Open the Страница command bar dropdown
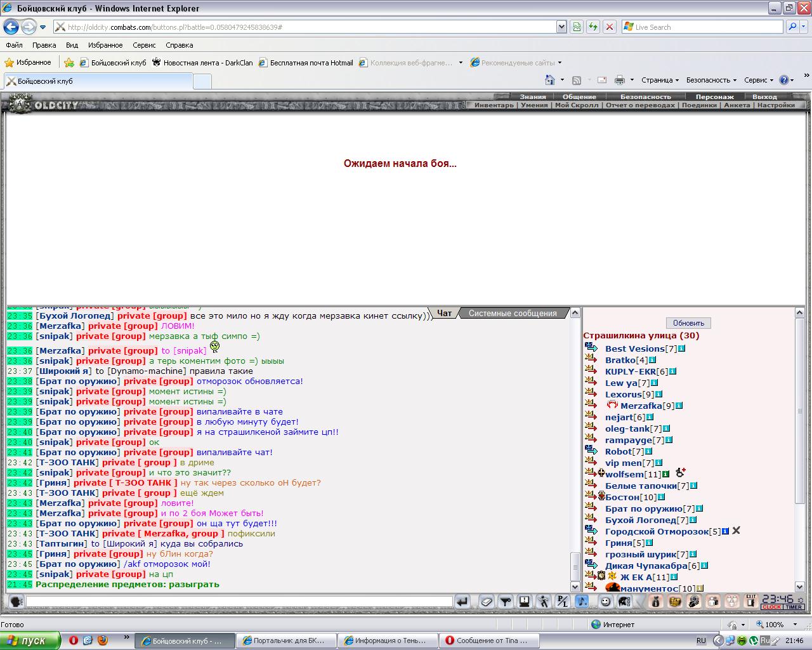 (x=660, y=80)
